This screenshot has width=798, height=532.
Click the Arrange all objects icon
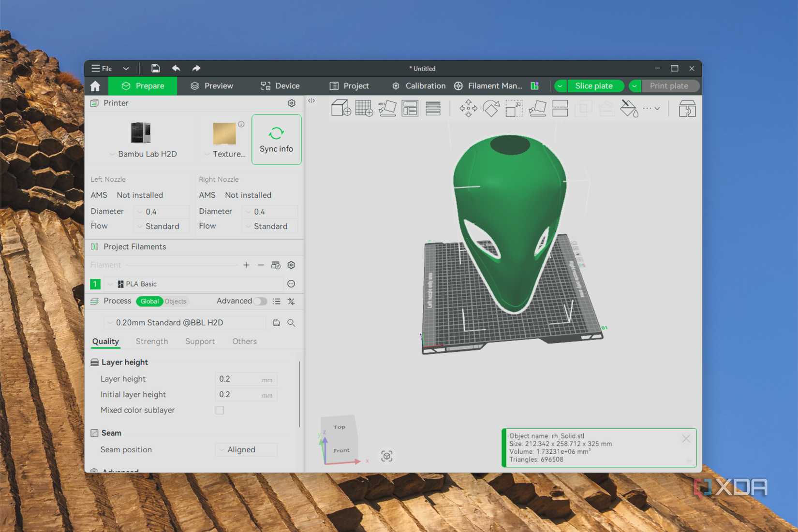click(x=410, y=108)
